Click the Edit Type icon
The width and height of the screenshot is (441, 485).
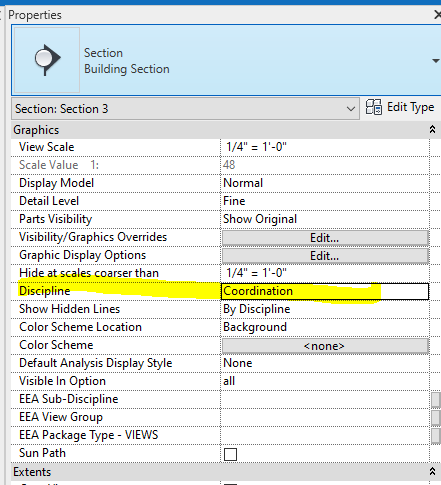374,107
